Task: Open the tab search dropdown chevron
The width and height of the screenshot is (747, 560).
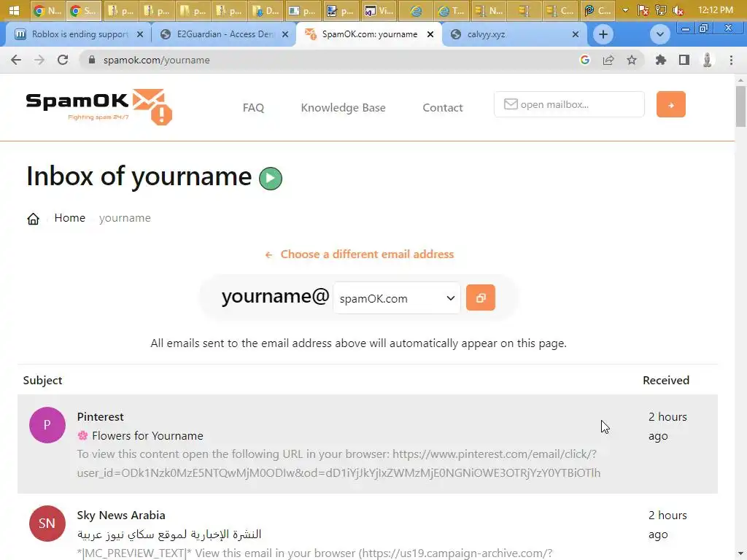Action: coord(659,34)
